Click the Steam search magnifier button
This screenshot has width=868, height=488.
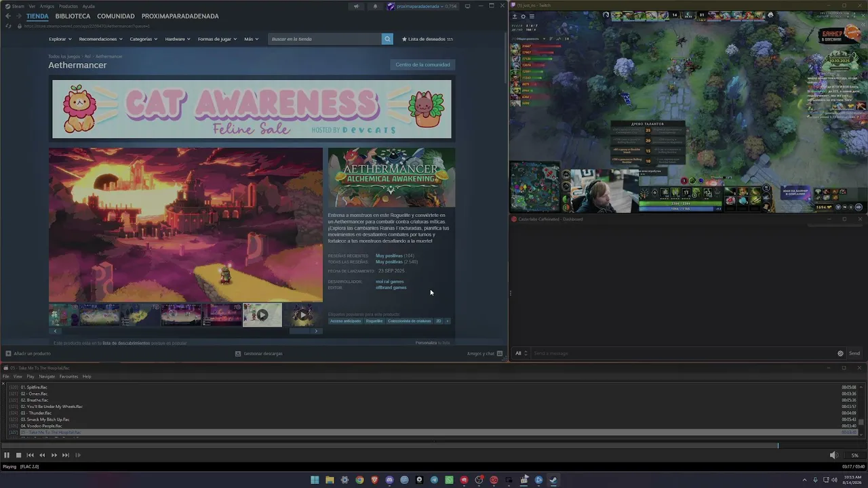point(387,39)
